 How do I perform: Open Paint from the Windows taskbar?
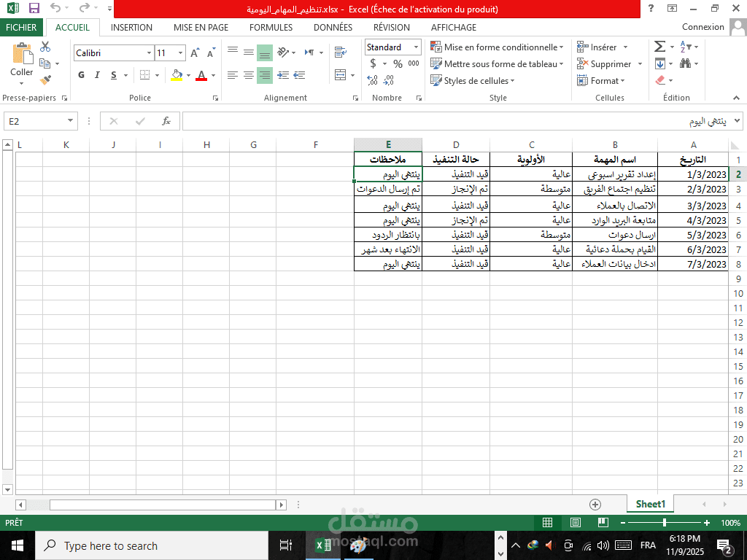click(357, 545)
